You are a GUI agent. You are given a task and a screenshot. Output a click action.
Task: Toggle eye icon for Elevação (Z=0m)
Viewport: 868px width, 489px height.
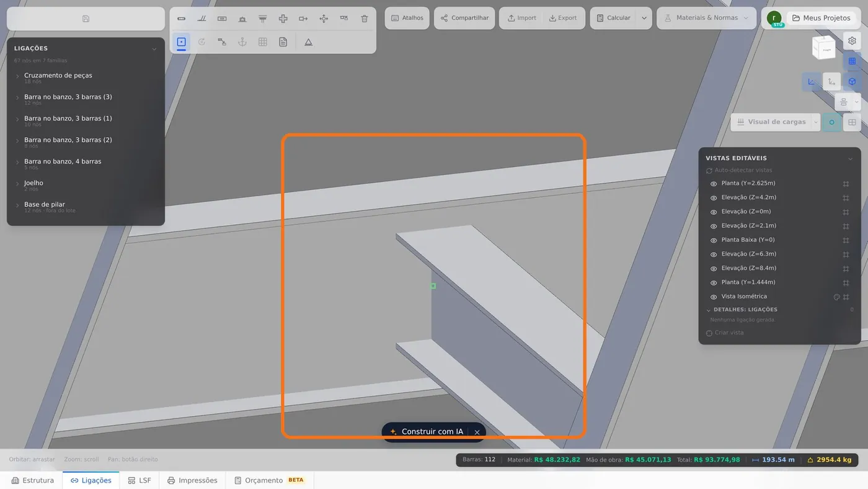click(714, 212)
